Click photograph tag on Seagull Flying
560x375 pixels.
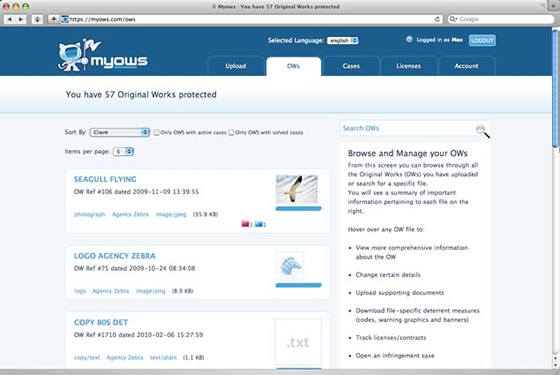(90, 214)
